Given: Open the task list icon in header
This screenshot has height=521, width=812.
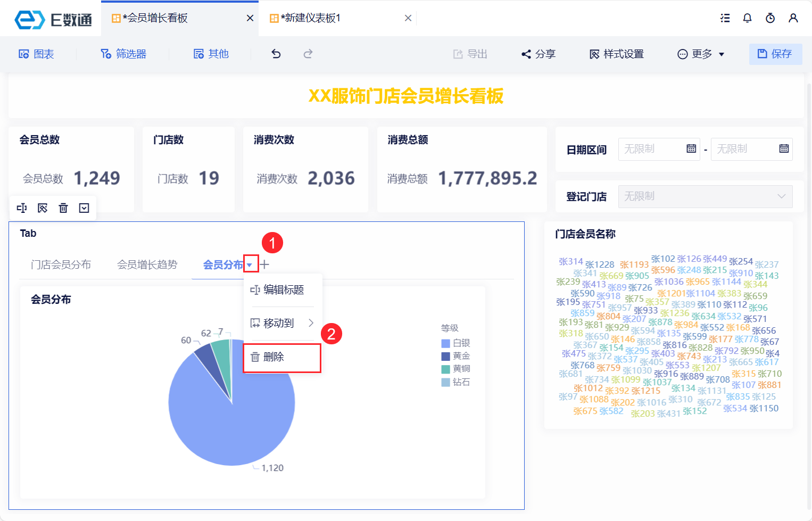Looking at the screenshot, I should (x=725, y=18).
